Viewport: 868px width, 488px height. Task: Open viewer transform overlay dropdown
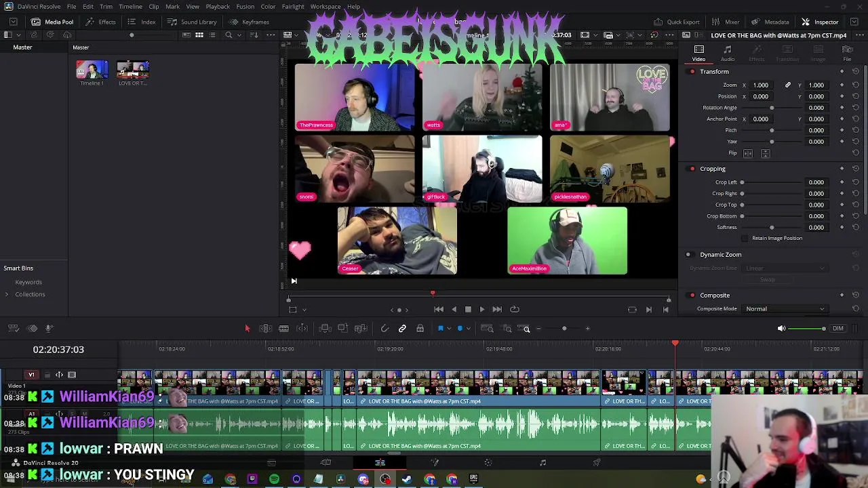[x=304, y=310]
